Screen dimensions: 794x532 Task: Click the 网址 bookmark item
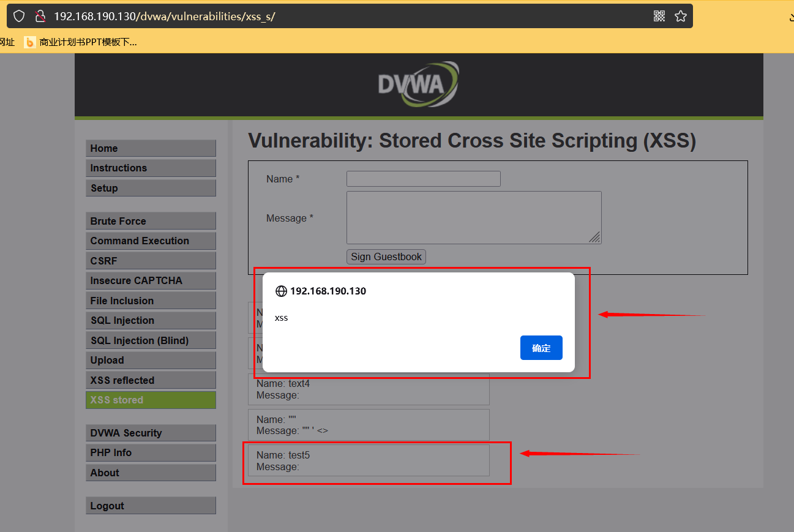(7, 42)
